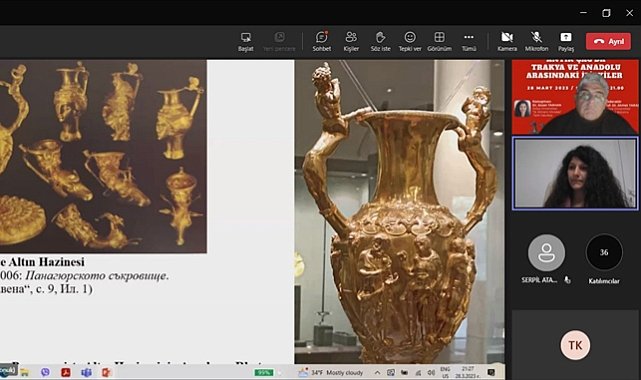Select the TK participant tile
The image size is (641, 380).
tap(575, 345)
